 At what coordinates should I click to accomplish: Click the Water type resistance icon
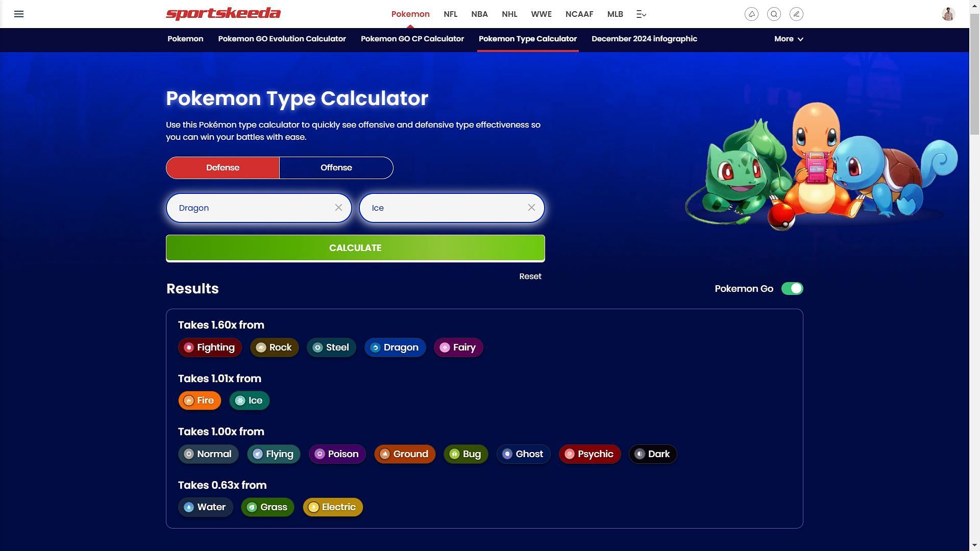[189, 507]
